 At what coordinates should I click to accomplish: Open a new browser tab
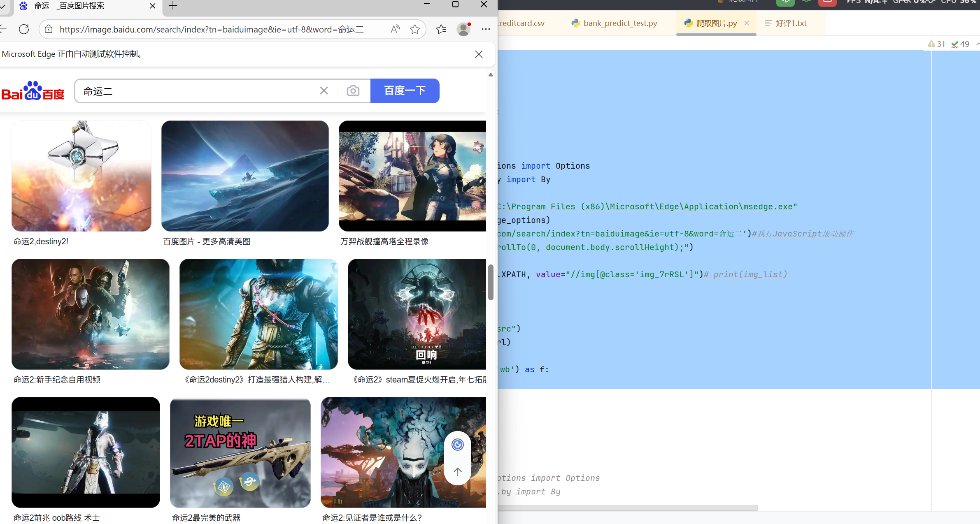pyautogui.click(x=173, y=6)
